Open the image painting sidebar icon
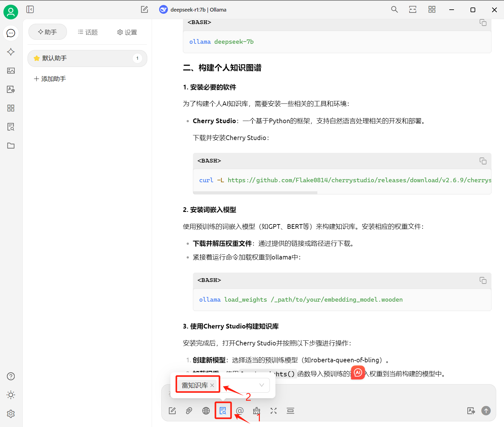This screenshot has height=427, width=504. point(11,71)
